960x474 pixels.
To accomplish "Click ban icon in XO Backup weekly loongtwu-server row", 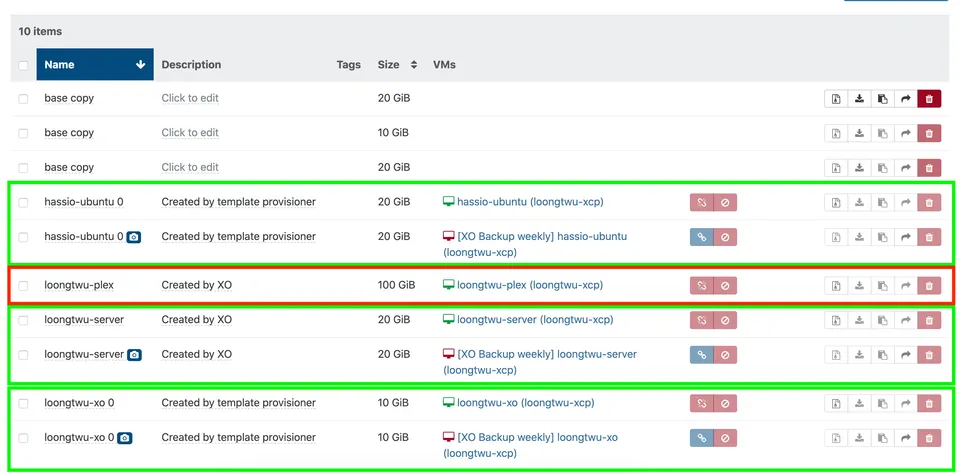I will coord(725,355).
